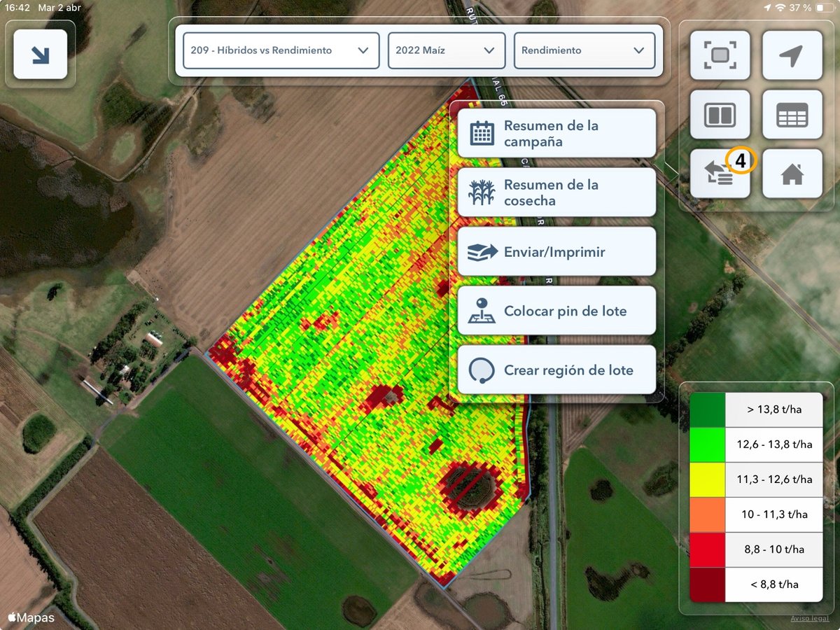
Task: Open the 209 - Híbridos vs Rendimiento dropdown
Action: pos(279,50)
